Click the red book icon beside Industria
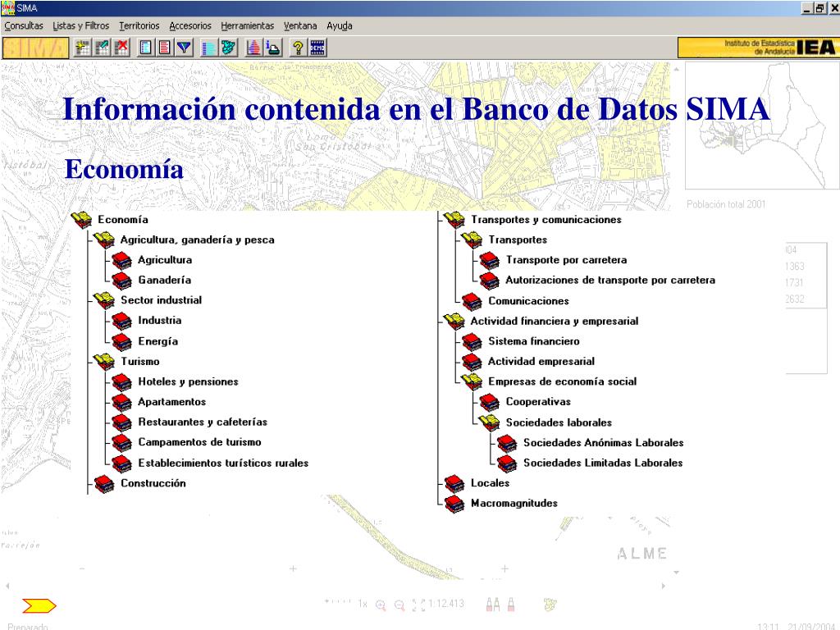 (121, 321)
